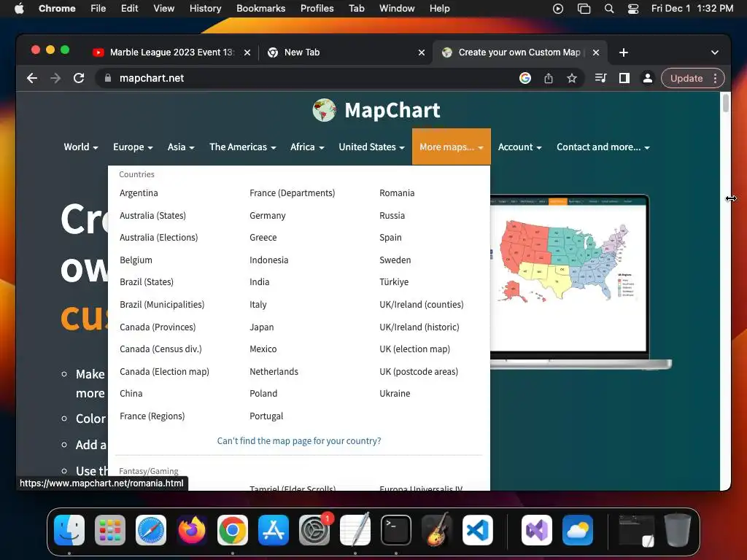Click the browser forward arrow
Viewport: 747px width, 560px height.
pyautogui.click(x=55, y=78)
